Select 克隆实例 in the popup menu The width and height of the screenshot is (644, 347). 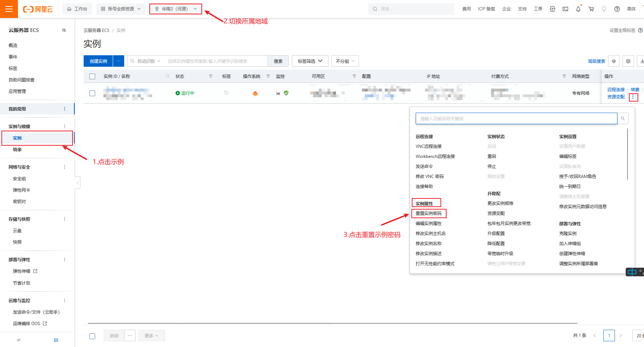[568, 234]
